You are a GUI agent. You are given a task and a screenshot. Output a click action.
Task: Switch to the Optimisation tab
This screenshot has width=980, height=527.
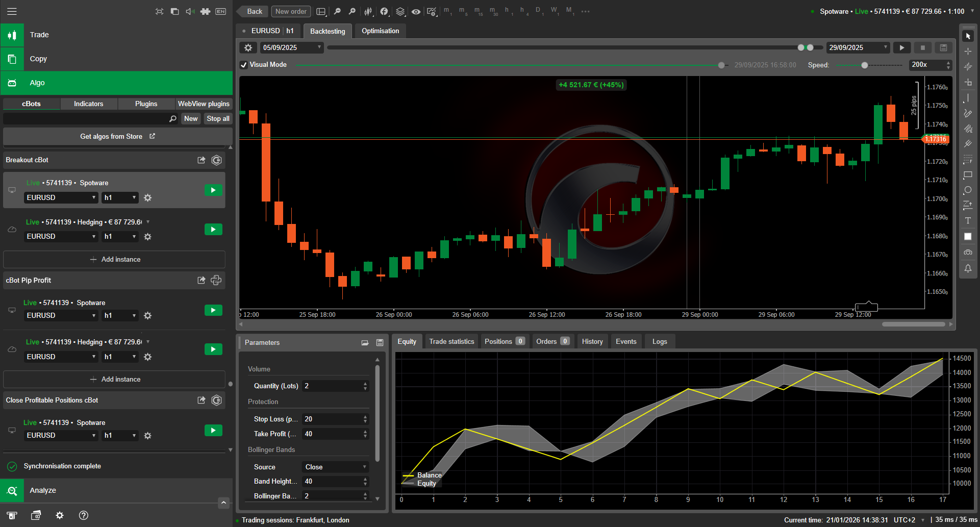click(380, 31)
